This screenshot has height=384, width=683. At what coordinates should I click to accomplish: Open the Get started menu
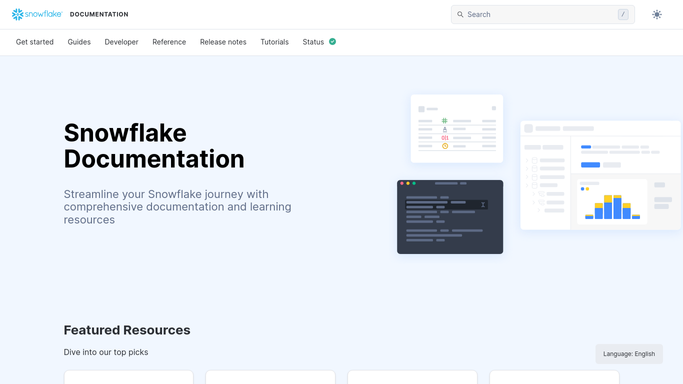[x=35, y=42]
